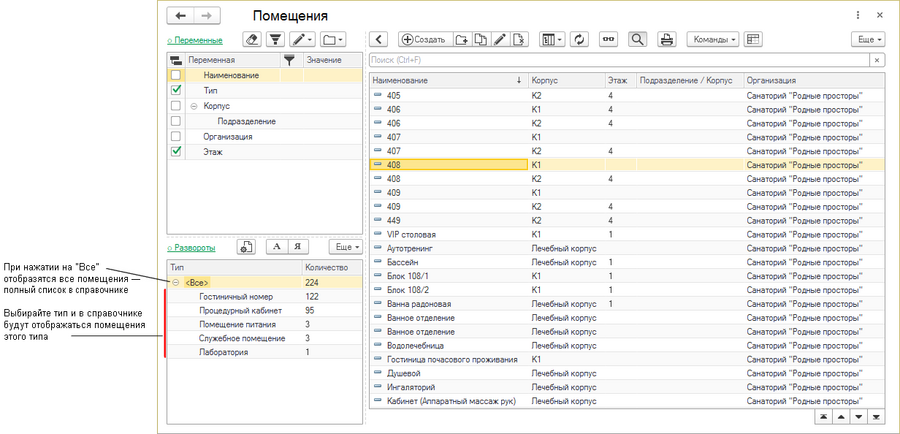The height and width of the screenshot is (434, 900).
Task: Collapse the side panel with the chevron button
Action: 379,39
